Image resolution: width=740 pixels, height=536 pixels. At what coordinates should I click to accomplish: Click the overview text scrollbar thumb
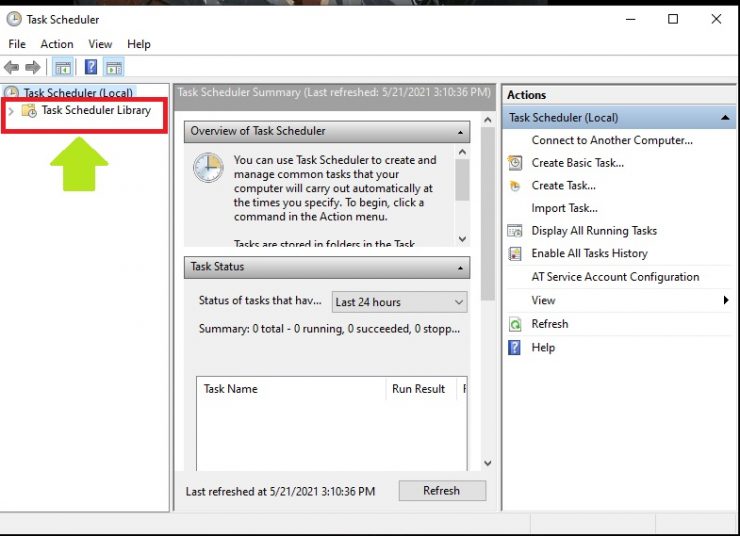462,180
